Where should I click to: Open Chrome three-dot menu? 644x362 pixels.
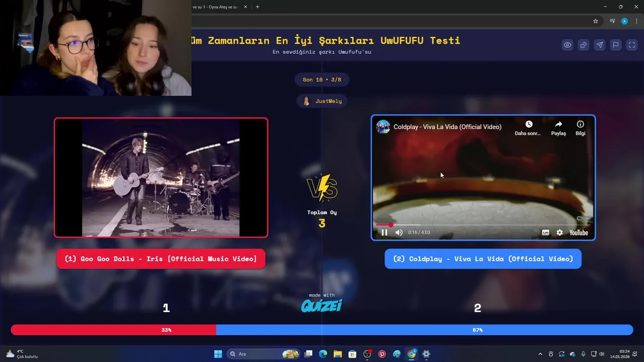point(636,21)
